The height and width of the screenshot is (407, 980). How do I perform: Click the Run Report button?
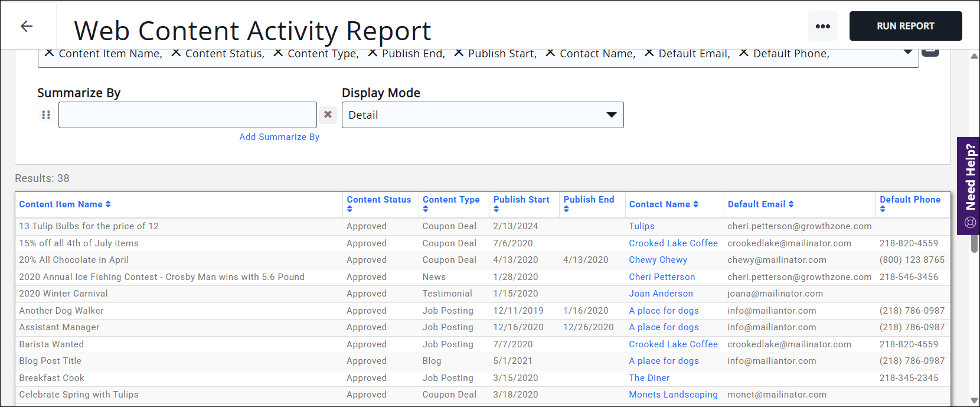(x=905, y=26)
